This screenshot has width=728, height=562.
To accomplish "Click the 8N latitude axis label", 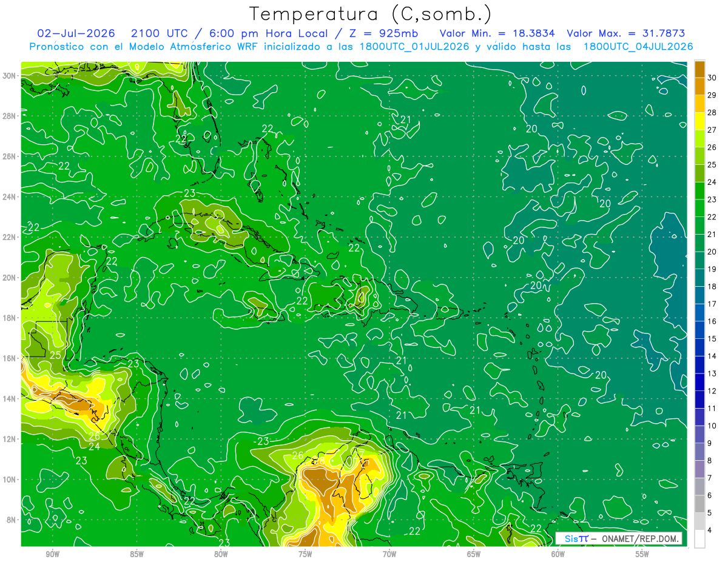I will (11, 520).
